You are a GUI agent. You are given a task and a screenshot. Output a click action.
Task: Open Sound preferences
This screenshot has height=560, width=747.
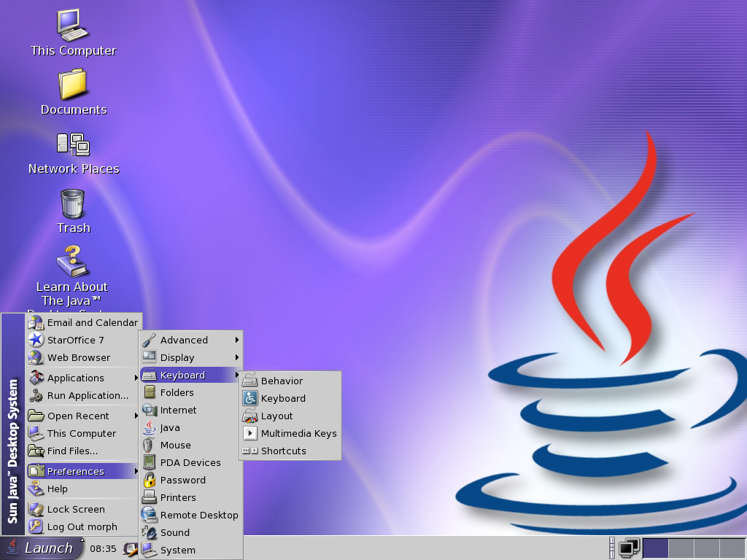[x=190, y=532]
